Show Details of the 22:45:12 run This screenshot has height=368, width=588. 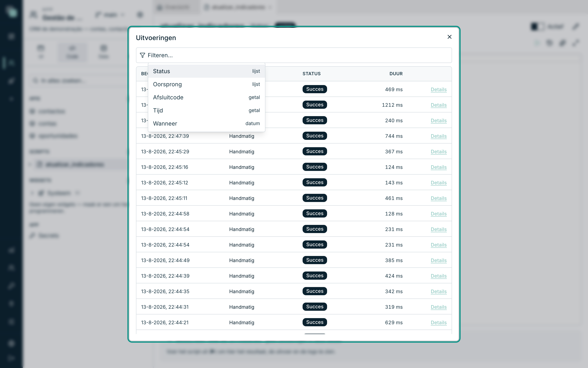tap(439, 183)
